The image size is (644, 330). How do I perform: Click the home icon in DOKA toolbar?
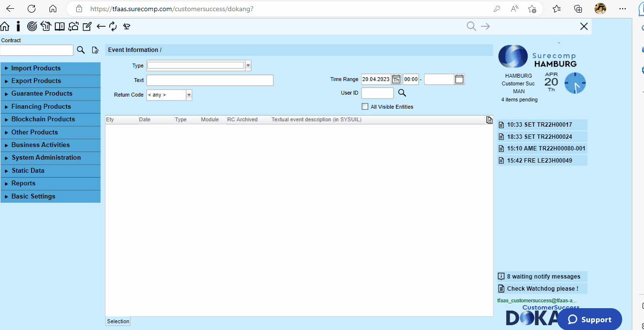point(5,26)
